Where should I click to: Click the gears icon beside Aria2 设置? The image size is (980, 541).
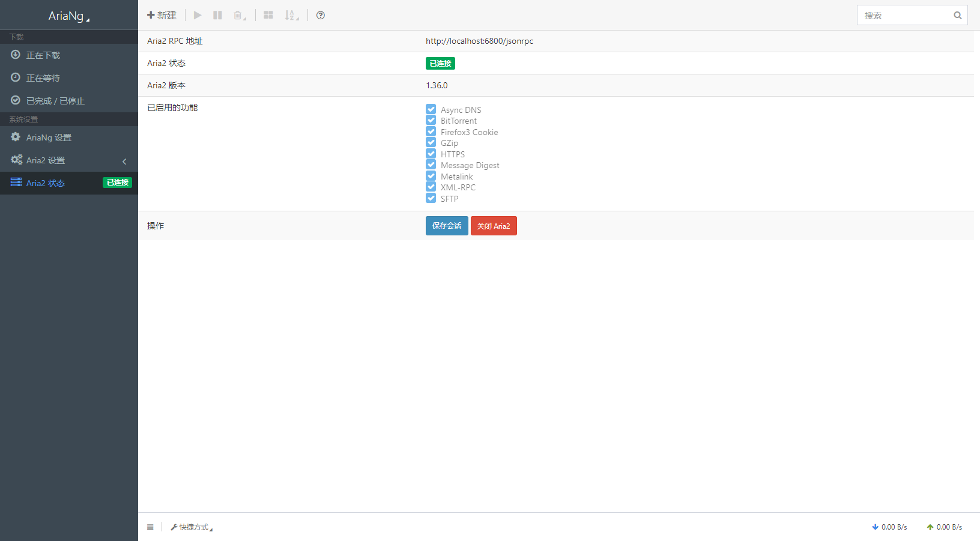16,160
